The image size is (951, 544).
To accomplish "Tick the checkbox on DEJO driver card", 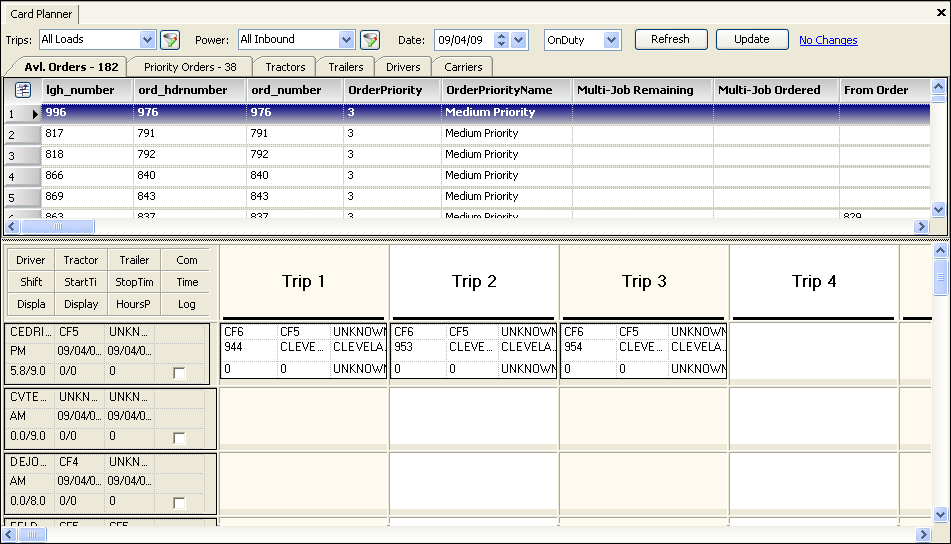I will click(x=179, y=502).
